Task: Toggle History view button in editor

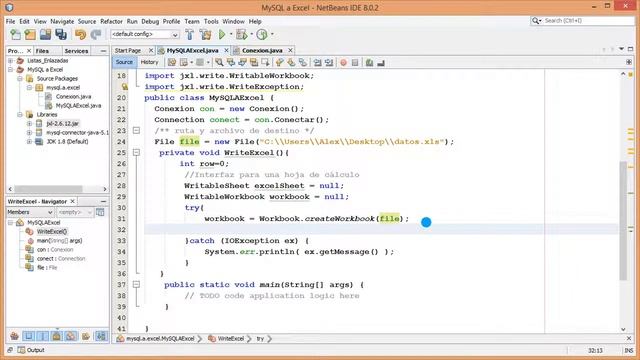Action: point(149,62)
